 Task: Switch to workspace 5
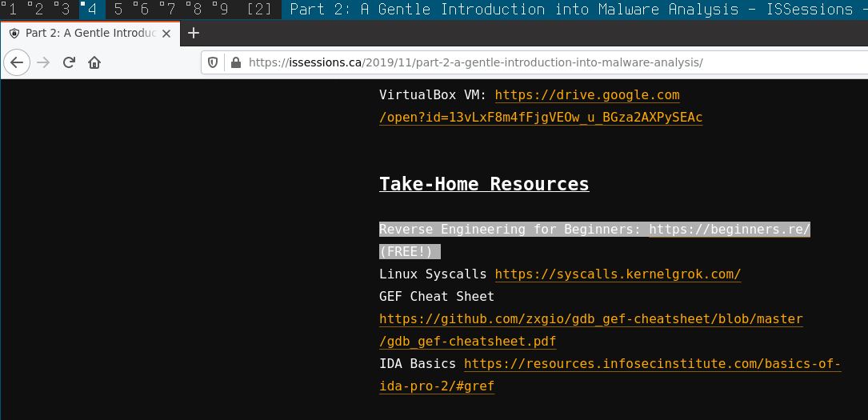(x=118, y=10)
